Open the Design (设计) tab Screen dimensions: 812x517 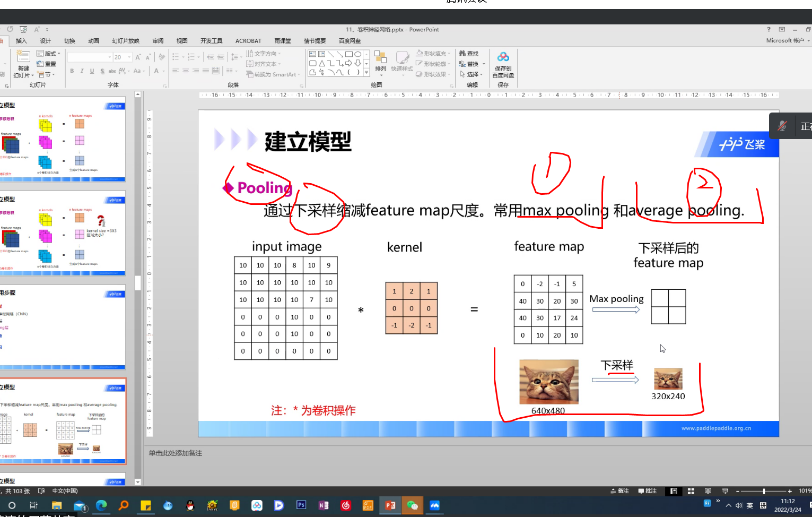[46, 41]
